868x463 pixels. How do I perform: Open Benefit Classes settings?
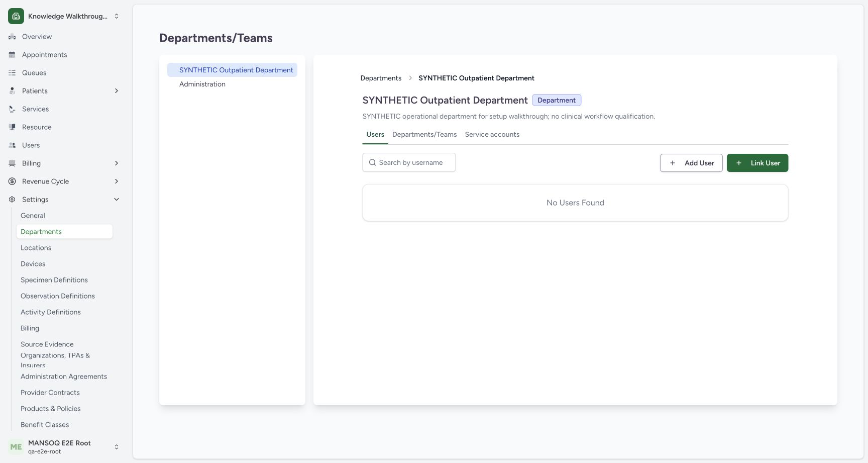tap(64, 425)
